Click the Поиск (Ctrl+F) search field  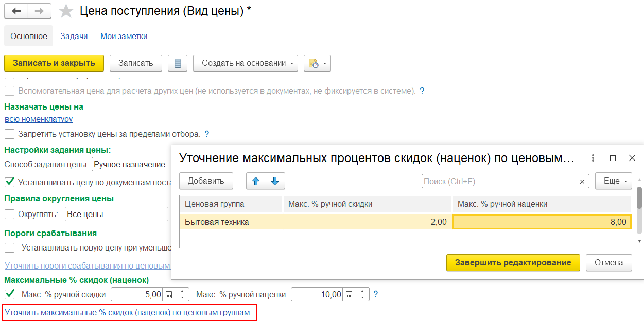point(498,181)
